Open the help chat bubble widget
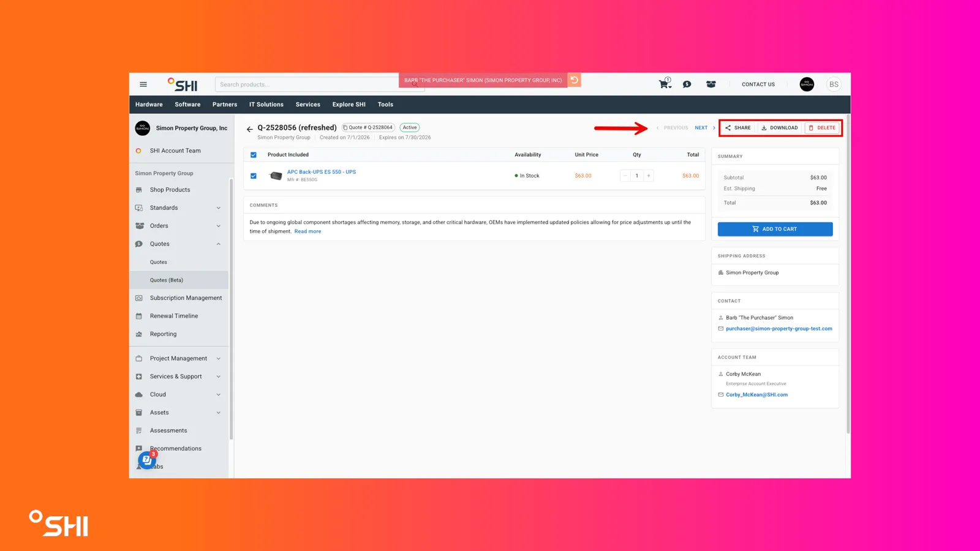 tap(147, 460)
